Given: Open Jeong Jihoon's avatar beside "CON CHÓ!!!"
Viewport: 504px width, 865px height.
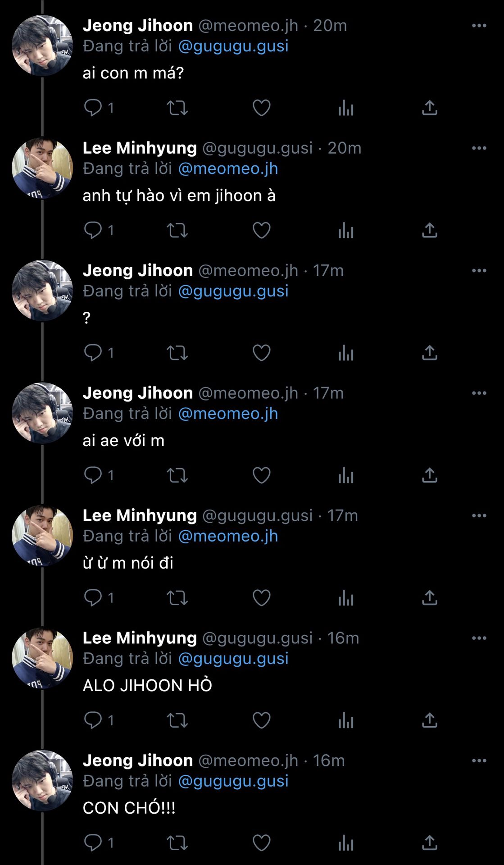Looking at the screenshot, I should click(x=42, y=781).
